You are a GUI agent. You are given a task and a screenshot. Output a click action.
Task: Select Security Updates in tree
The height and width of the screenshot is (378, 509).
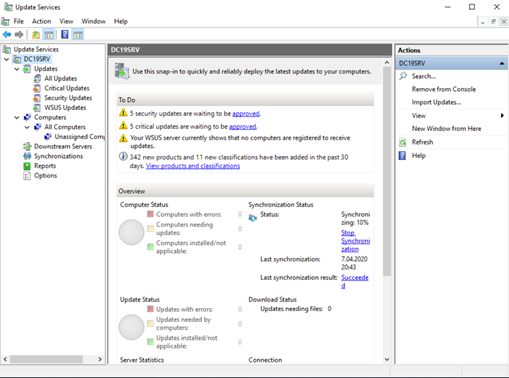pyautogui.click(x=68, y=98)
